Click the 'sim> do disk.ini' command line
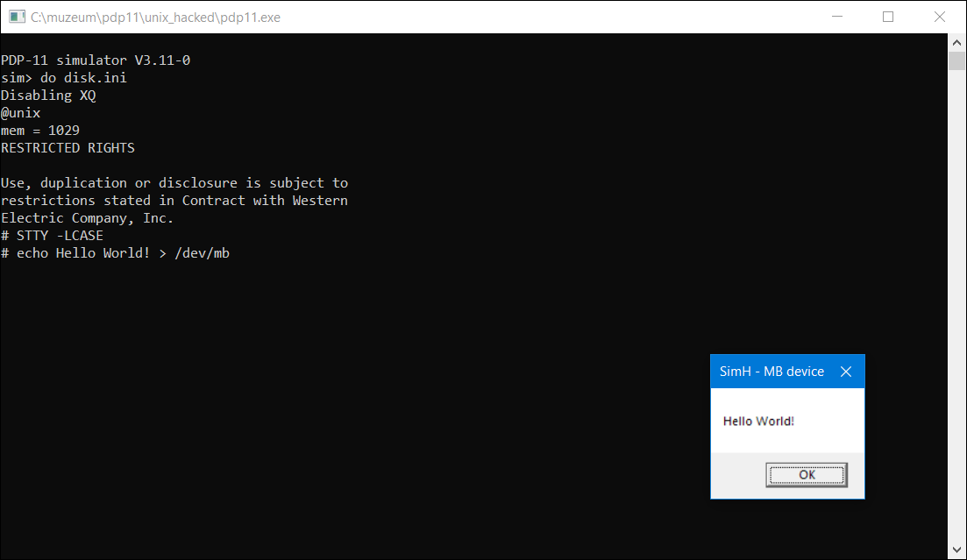This screenshot has height=560, width=967. click(63, 78)
